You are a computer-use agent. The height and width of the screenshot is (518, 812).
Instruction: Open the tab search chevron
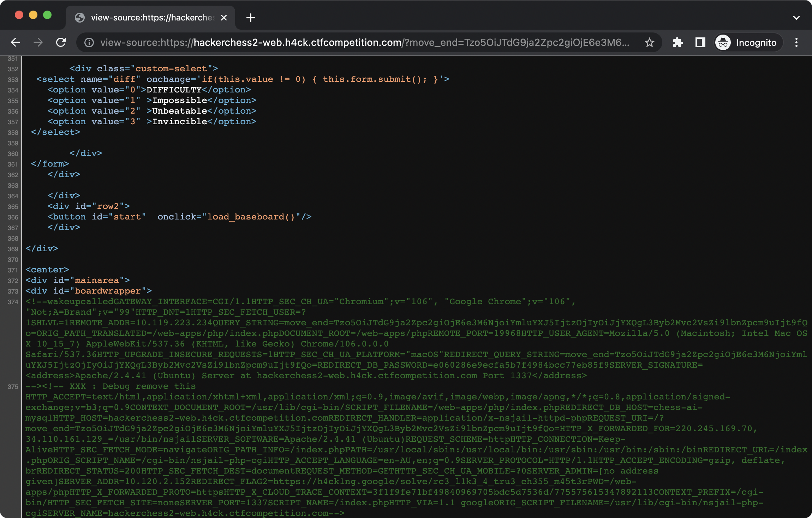(x=796, y=18)
